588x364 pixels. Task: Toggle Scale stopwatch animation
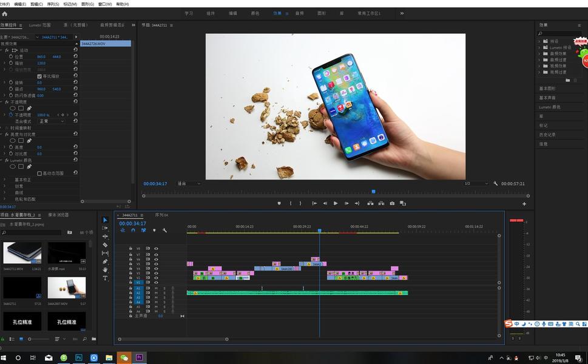tap(11, 63)
